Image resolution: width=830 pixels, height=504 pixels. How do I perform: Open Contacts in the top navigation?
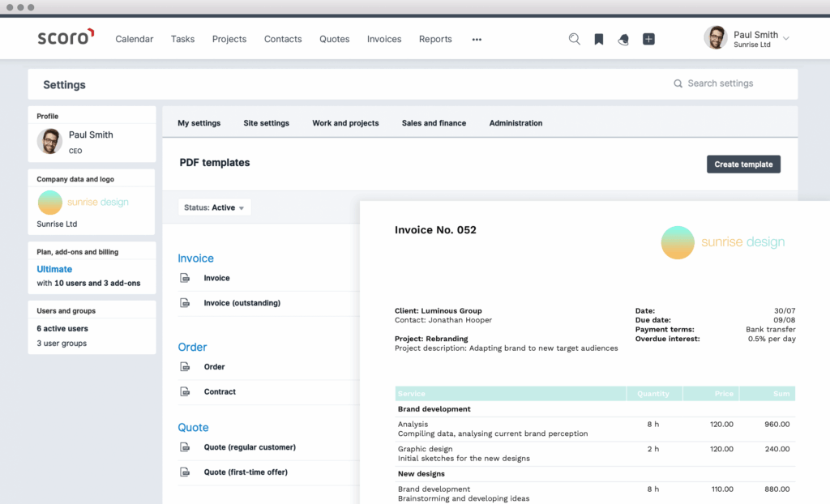[283, 39]
